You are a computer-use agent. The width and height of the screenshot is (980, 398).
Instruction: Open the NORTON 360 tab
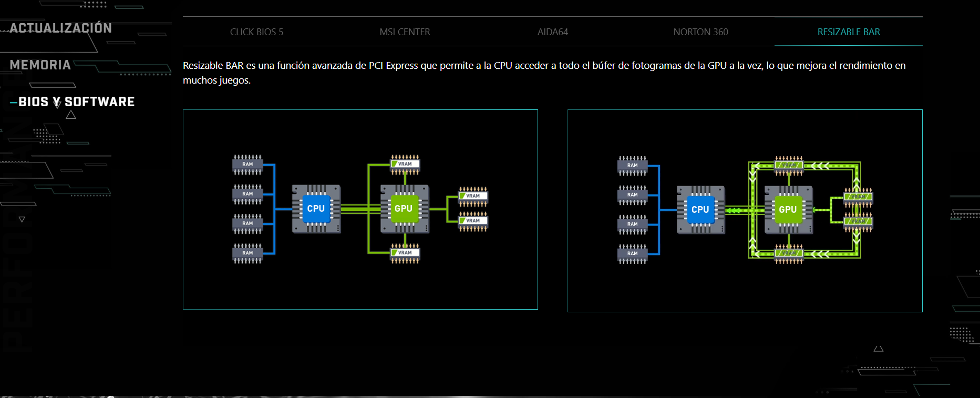click(x=700, y=32)
